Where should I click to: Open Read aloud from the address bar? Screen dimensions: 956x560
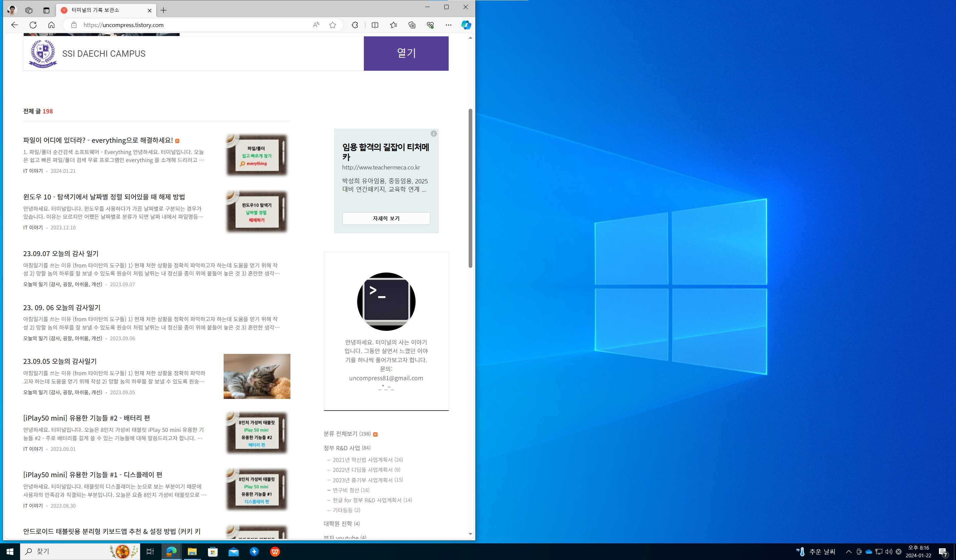[316, 25]
